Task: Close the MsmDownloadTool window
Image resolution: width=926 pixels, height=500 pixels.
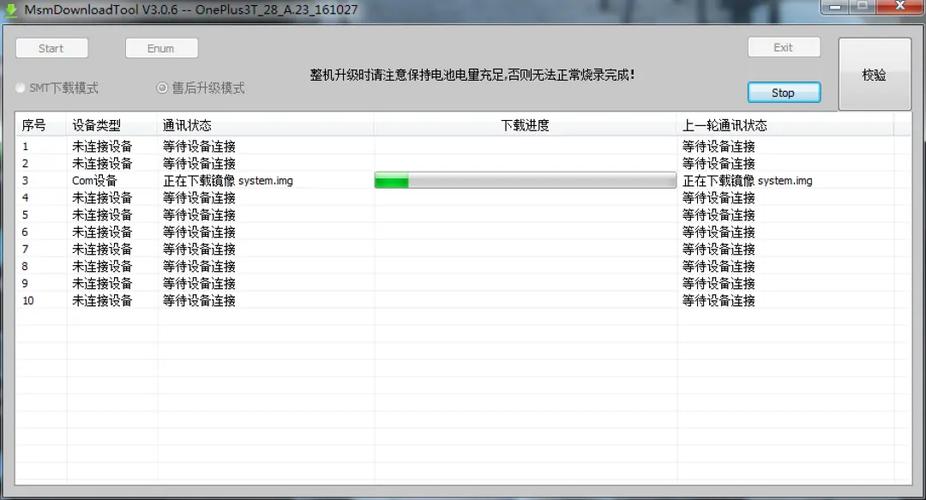Action: [899, 7]
